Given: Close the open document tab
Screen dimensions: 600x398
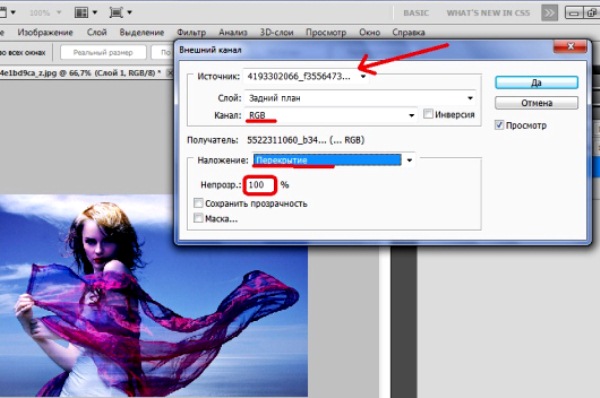Looking at the screenshot, I should click(x=171, y=73).
